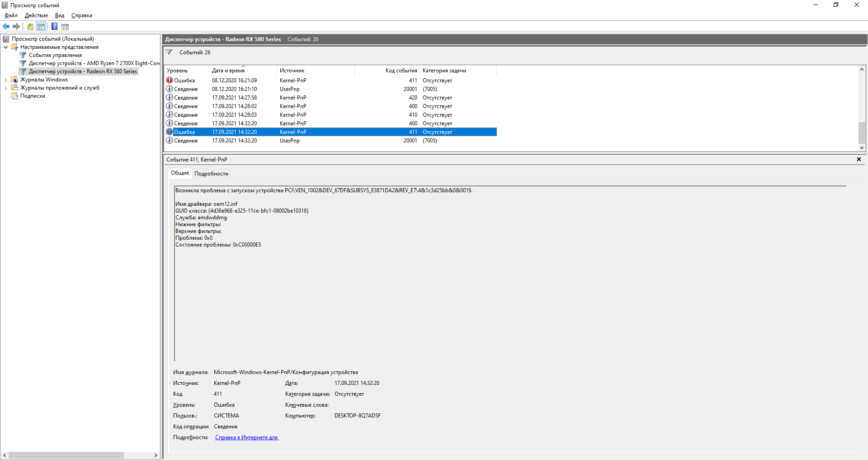Click the info icon of the 17.09.2021 14:28:02 event
Screen dimensions: 868x460
click(x=170, y=106)
